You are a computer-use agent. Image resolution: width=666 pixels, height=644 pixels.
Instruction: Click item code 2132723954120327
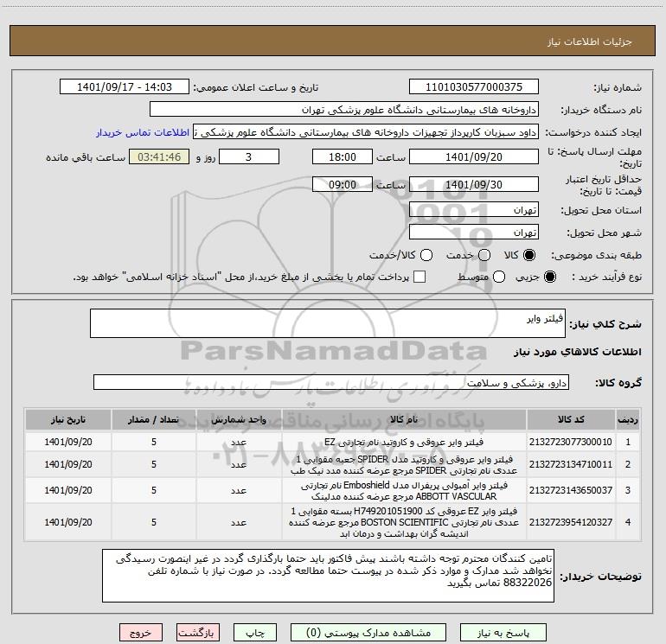[571, 522]
